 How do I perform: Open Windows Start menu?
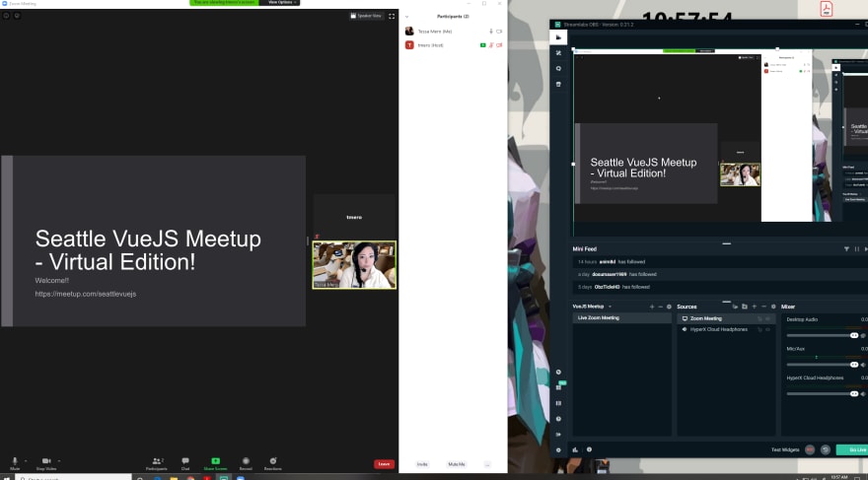[7, 478]
